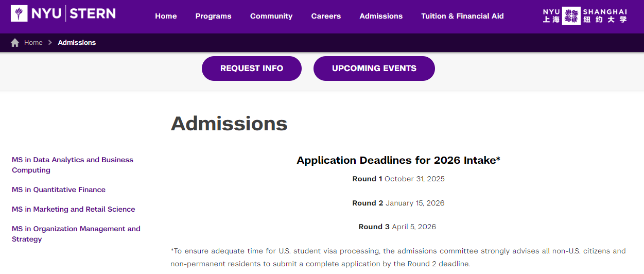
Task: Click the UPCOMING EVENTS button
Action: 374,68
